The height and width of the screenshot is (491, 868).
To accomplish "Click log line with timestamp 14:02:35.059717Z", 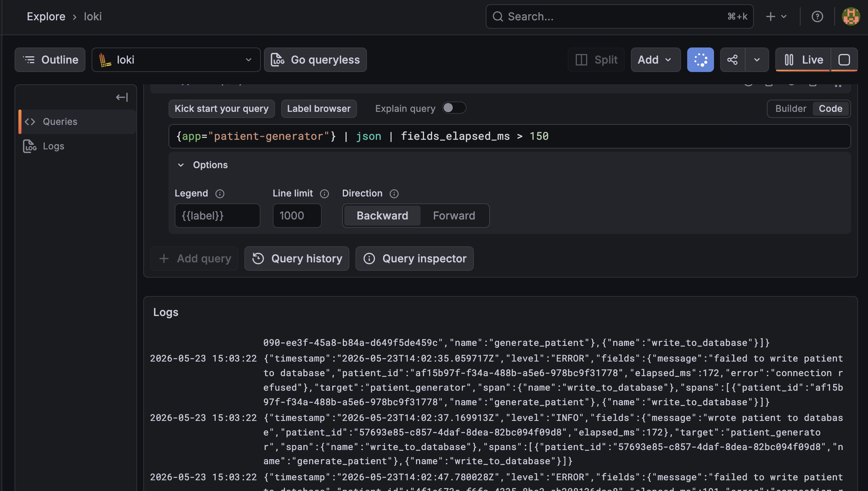I will click(x=496, y=380).
